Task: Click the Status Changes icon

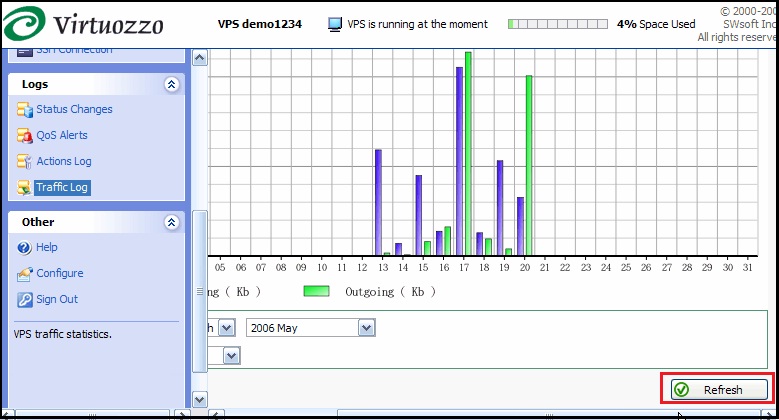Action: tap(24, 109)
